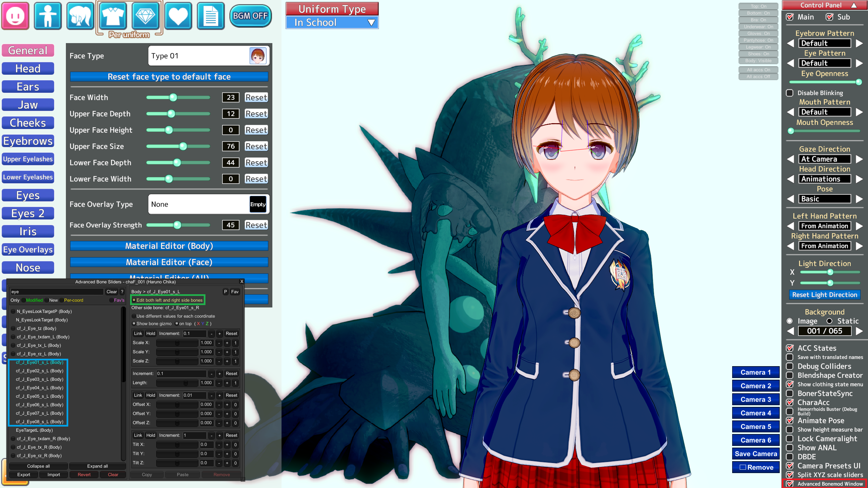Toggle ACC States checkbox
Viewport: 868px width, 488px height.
[x=790, y=348]
